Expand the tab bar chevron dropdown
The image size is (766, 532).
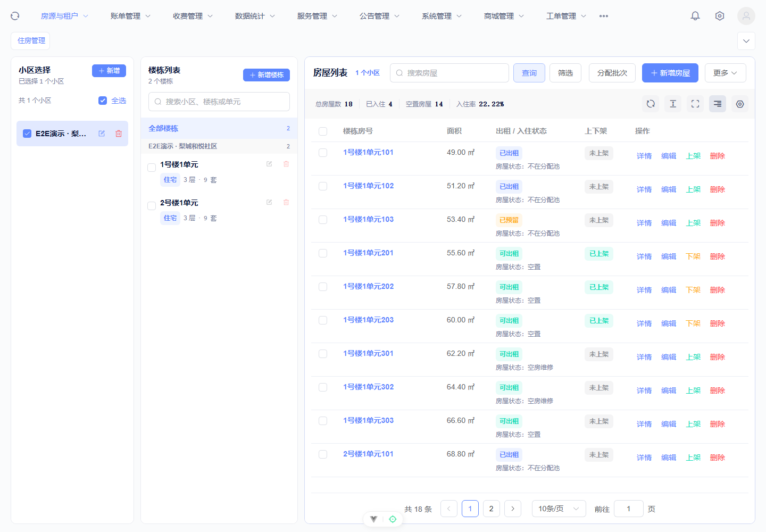coord(746,41)
